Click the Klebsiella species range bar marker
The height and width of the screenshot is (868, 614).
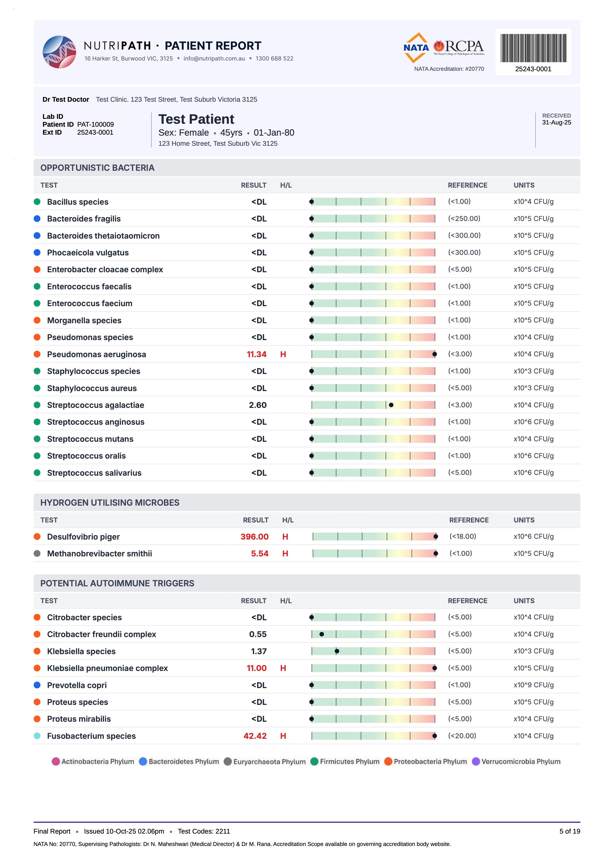point(337,651)
